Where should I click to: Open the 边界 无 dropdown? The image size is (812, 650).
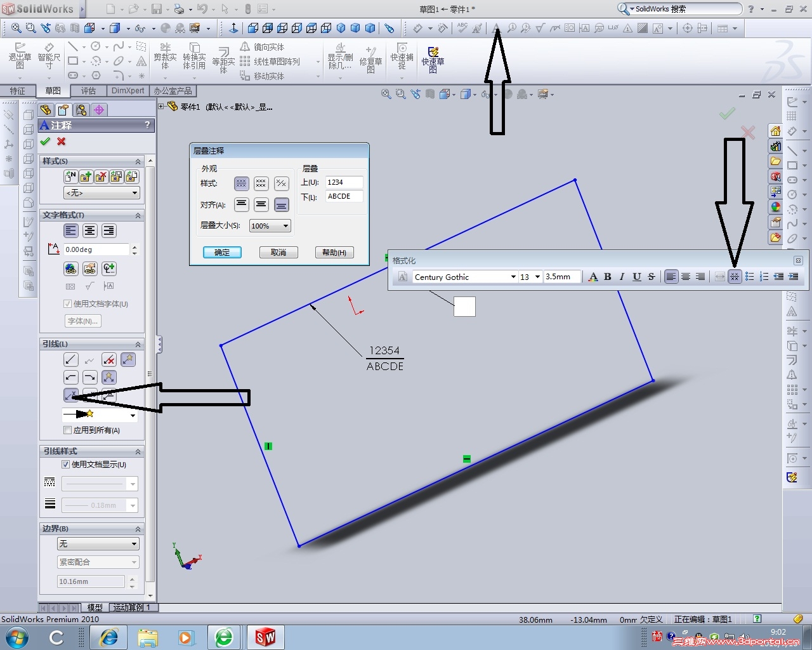pos(98,544)
